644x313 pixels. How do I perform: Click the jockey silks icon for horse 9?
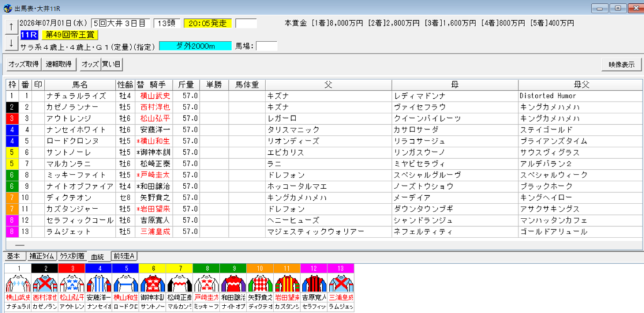233,283
